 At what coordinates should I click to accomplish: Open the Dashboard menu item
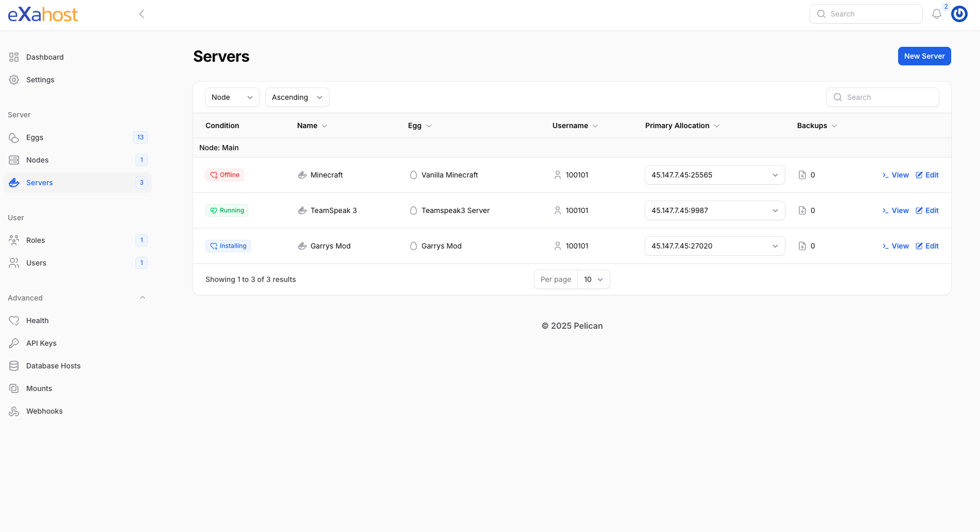[x=45, y=57]
